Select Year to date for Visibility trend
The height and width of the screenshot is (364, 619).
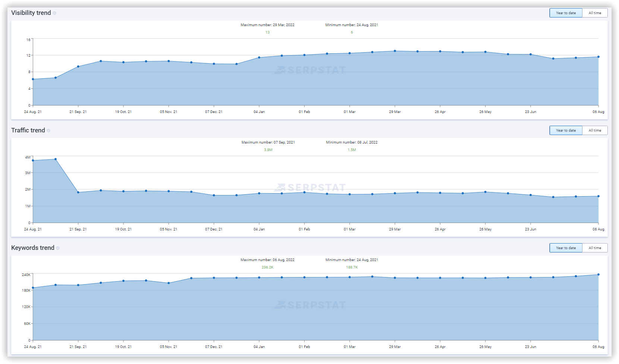tap(566, 13)
